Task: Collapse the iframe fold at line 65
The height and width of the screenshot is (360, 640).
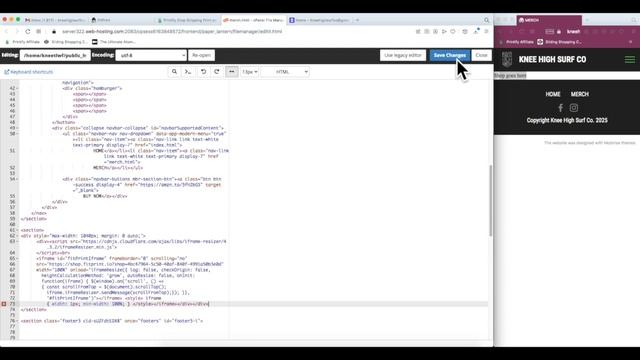Action: click(x=17, y=258)
